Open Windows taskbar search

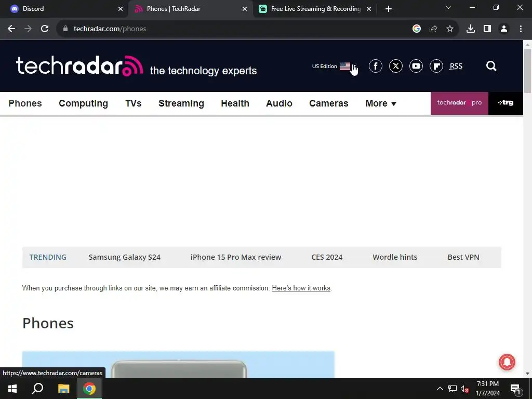point(37,389)
